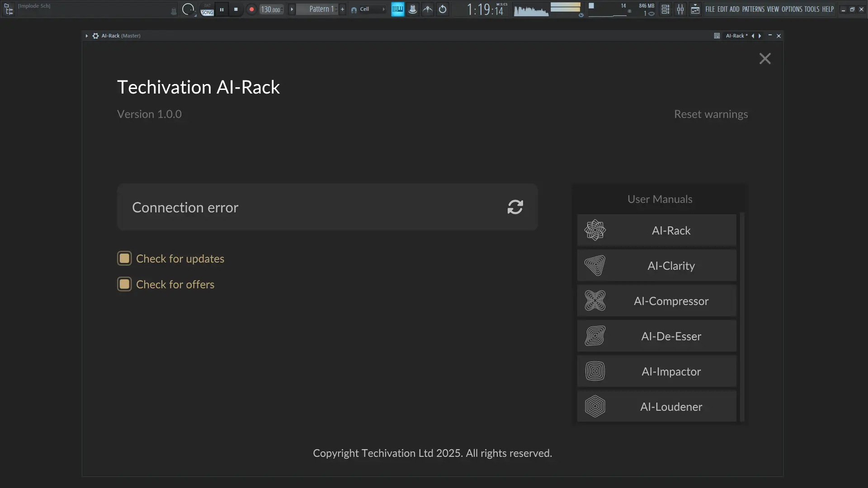
Task: Click the User Manuals list scrollbar
Action: 742,316
